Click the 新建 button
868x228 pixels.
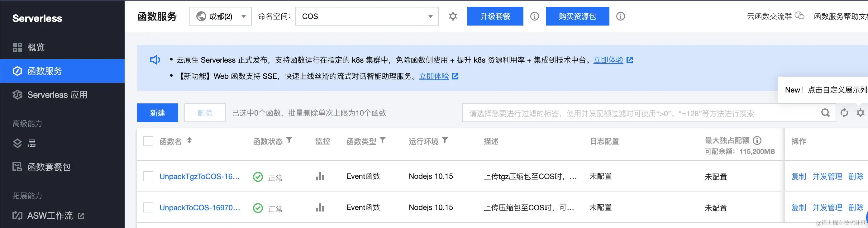point(157,113)
